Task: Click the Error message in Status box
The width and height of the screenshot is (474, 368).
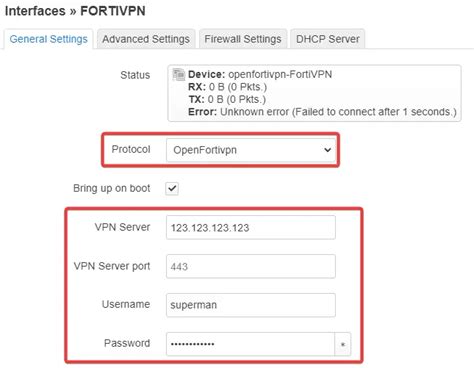Action: pyautogui.click(x=322, y=112)
